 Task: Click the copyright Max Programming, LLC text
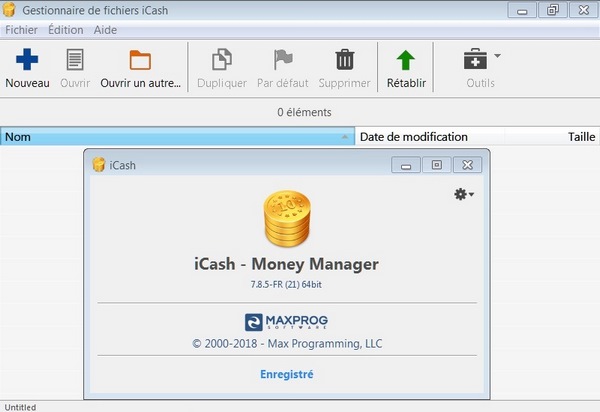287,344
